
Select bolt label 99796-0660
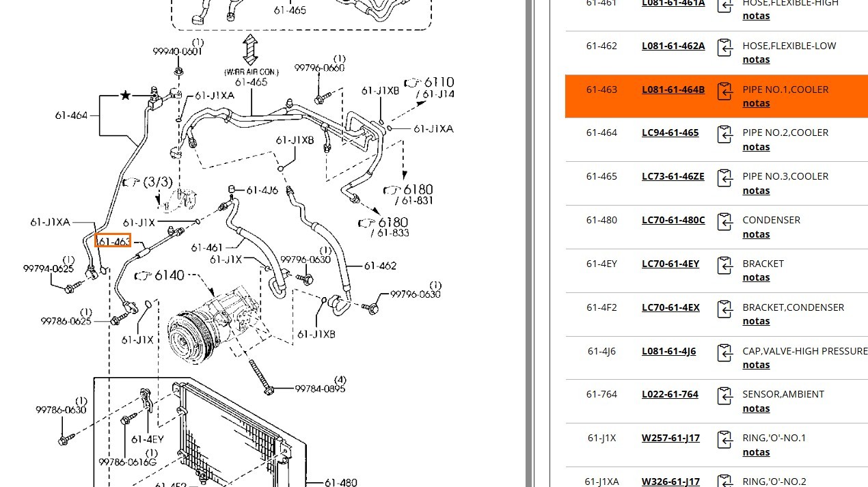[320, 68]
